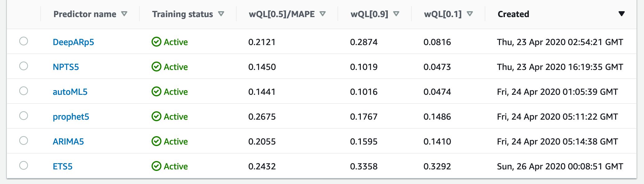Open the NPTS5 predictor link

click(66, 67)
